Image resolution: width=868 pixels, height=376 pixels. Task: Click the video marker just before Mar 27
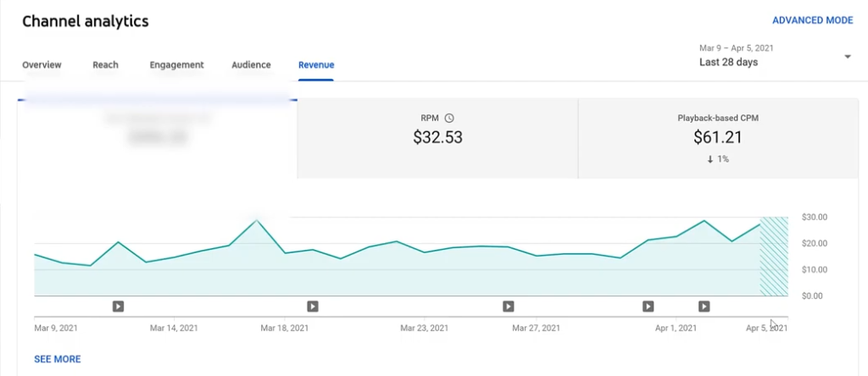pos(509,307)
